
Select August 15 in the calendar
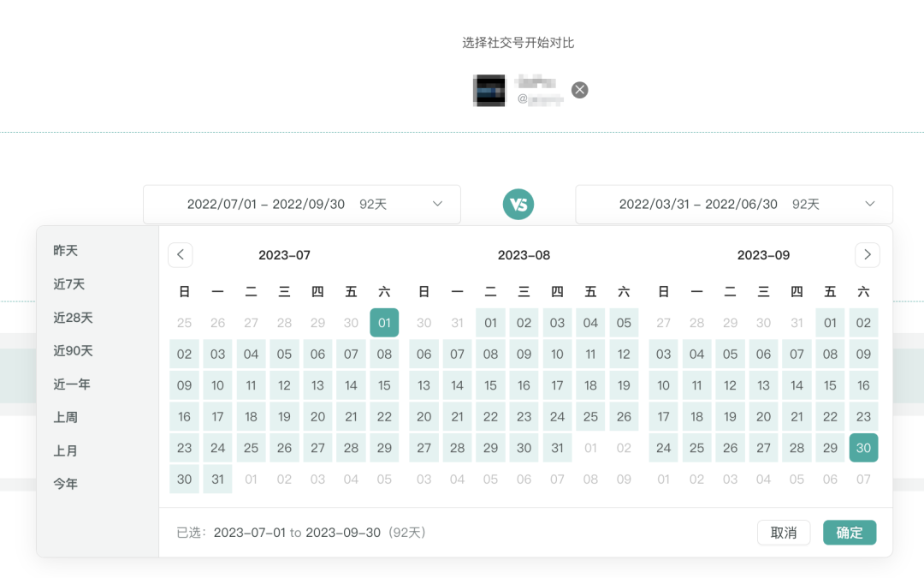(x=490, y=385)
